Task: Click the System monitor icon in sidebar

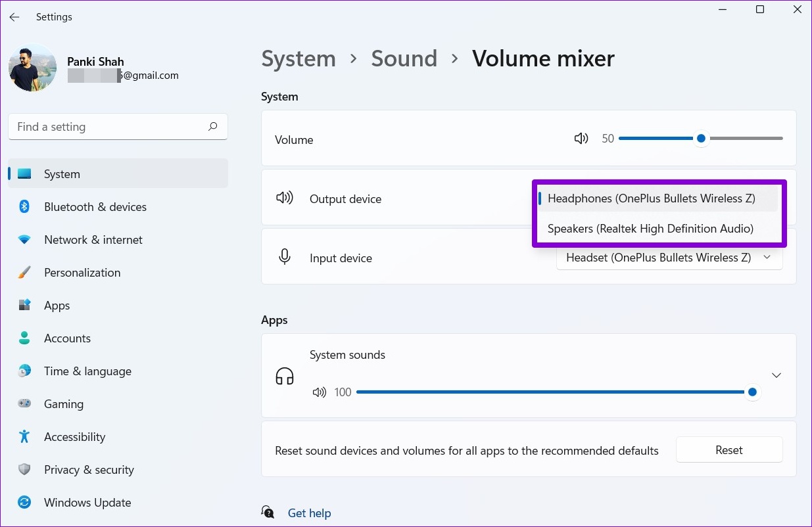Action: coord(24,174)
